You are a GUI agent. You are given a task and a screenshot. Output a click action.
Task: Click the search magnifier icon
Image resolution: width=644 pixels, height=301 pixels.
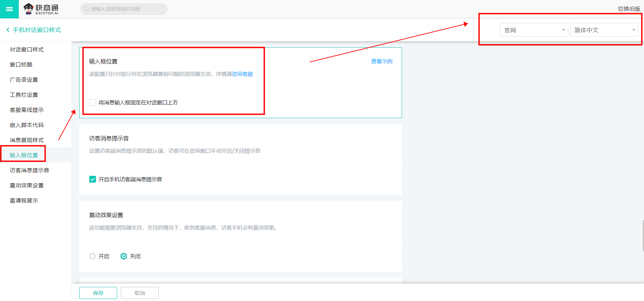(x=87, y=9)
